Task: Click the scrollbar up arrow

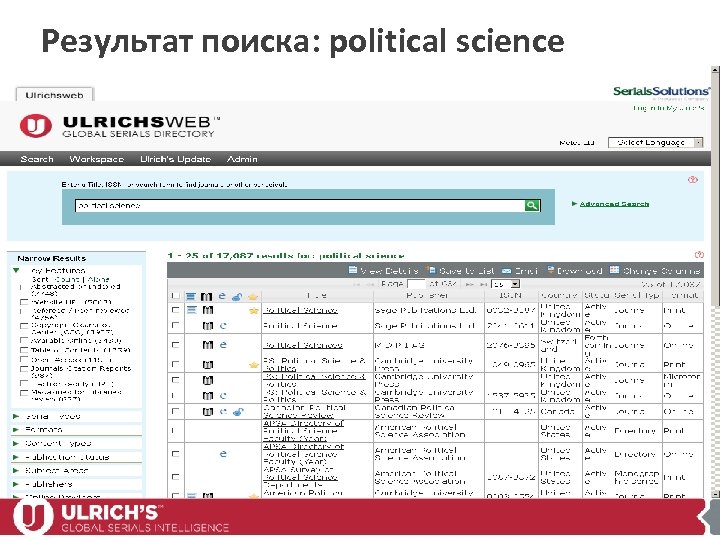Action: pos(715,70)
